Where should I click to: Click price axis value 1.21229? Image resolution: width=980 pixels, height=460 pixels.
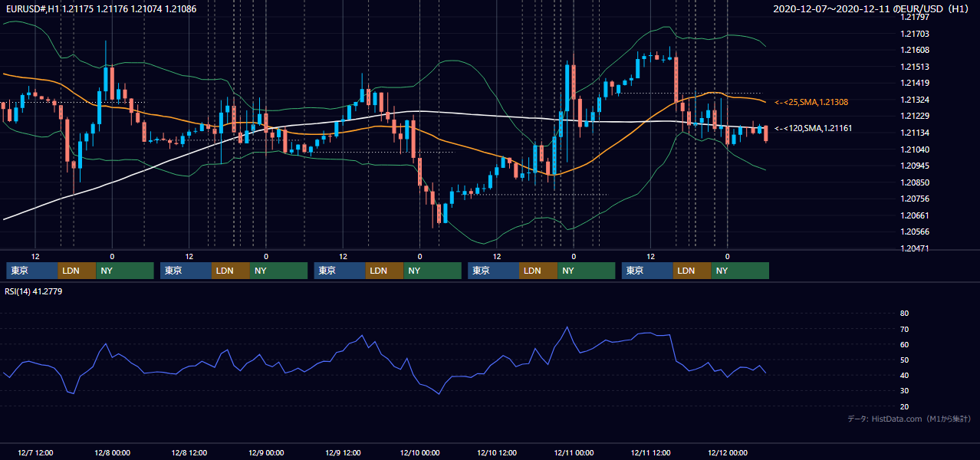(x=915, y=116)
